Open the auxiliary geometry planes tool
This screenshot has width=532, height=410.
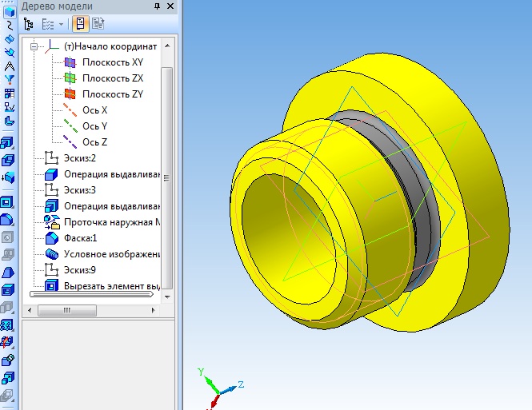click(x=9, y=53)
